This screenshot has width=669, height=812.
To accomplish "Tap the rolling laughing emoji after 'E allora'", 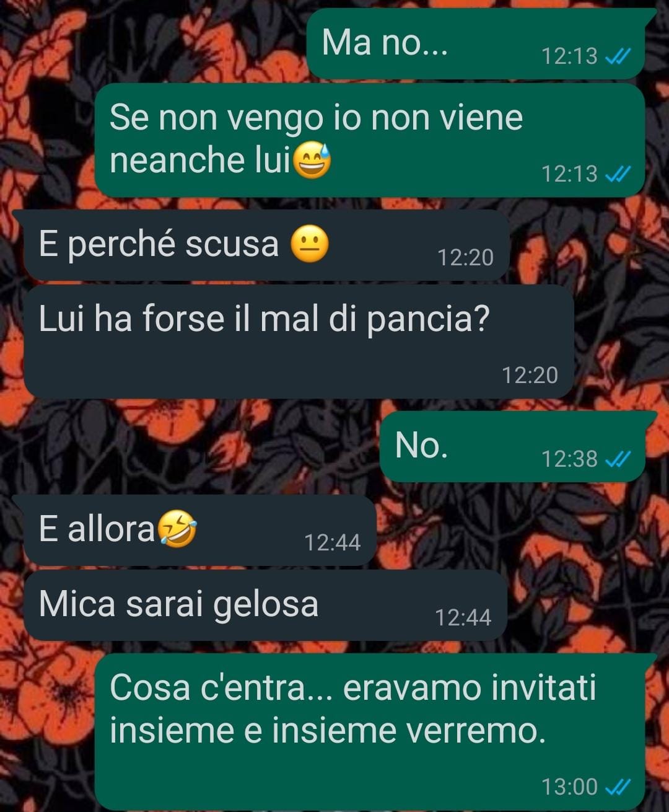I will 177,529.
